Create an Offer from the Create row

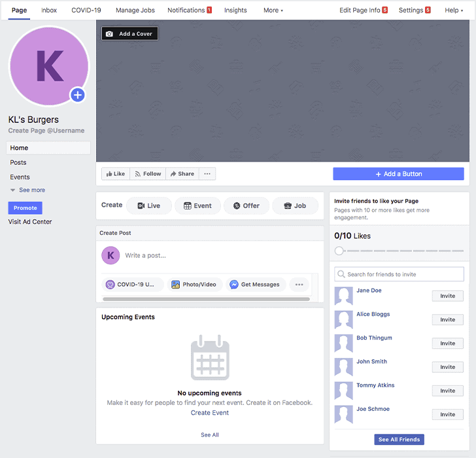[x=246, y=205]
